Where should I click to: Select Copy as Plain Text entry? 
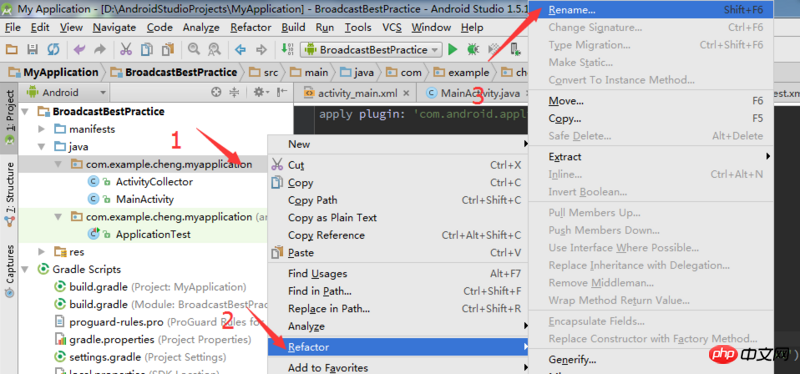pyautogui.click(x=398, y=217)
